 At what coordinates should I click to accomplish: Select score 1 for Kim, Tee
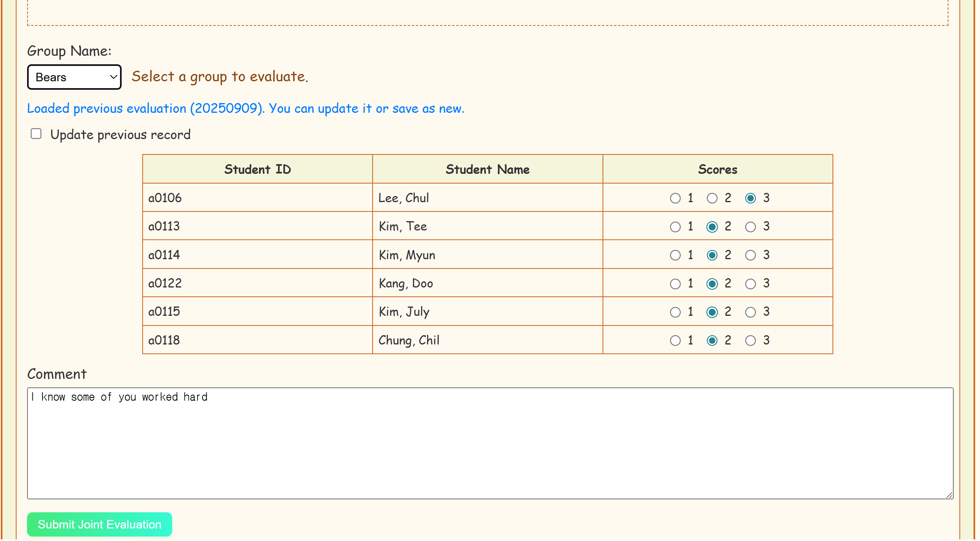click(x=675, y=227)
